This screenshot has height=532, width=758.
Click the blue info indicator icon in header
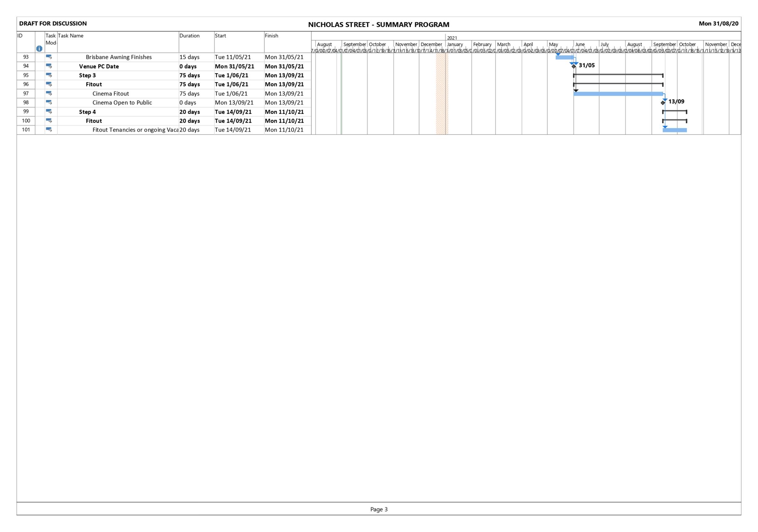click(39, 49)
